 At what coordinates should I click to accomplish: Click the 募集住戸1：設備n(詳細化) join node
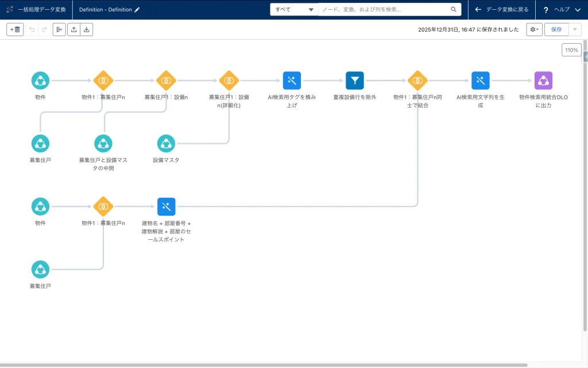click(229, 80)
